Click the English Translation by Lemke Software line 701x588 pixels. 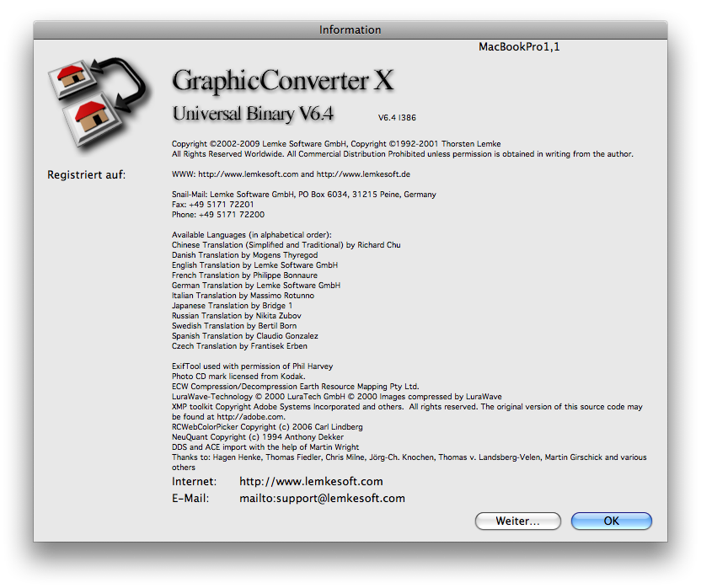(x=254, y=265)
